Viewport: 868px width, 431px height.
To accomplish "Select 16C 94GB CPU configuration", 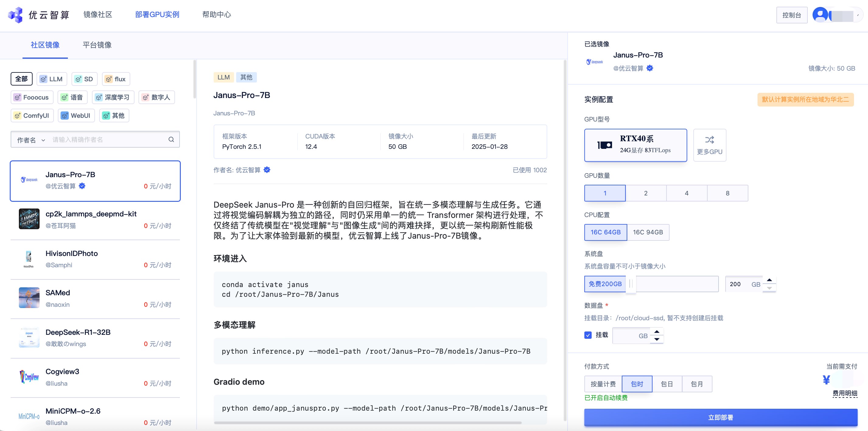I will [x=648, y=232].
